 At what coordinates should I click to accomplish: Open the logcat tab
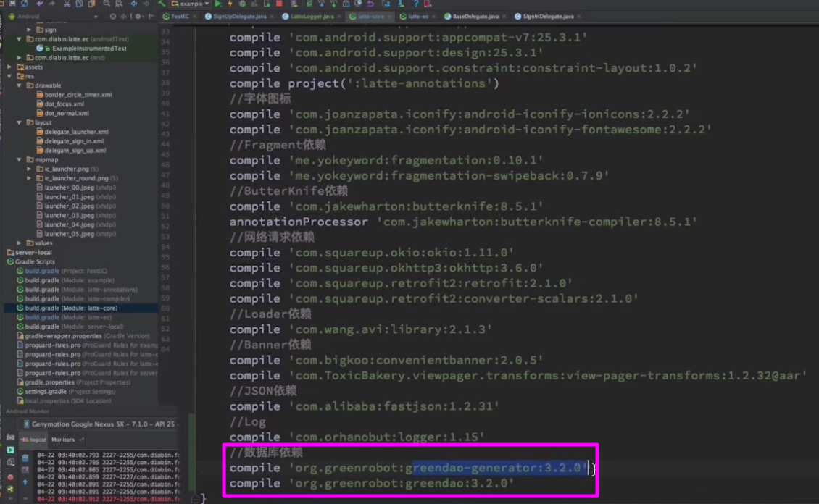tap(33, 440)
